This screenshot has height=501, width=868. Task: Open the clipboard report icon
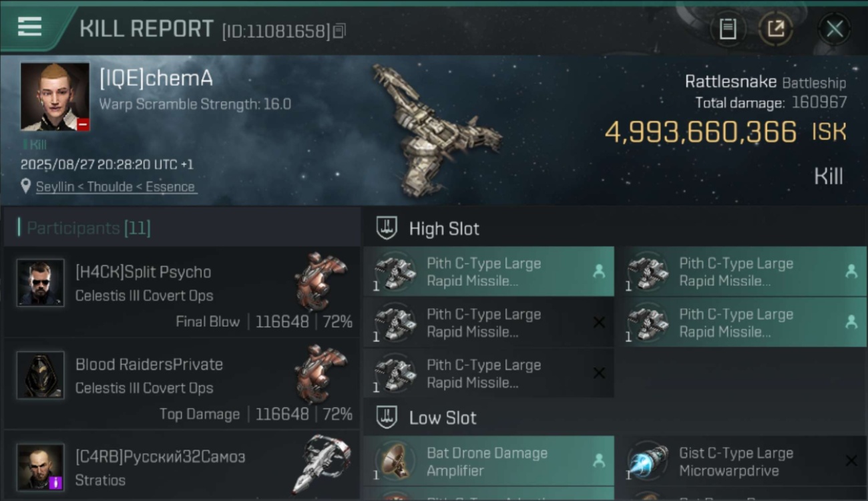pos(728,29)
